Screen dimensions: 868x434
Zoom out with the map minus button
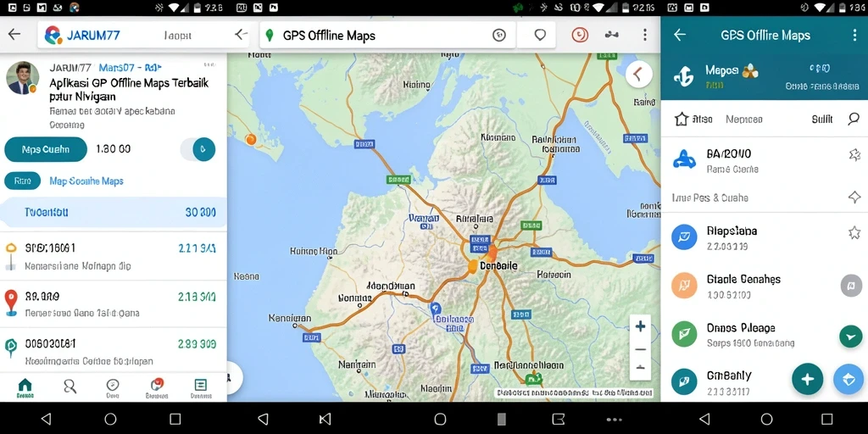(x=641, y=349)
